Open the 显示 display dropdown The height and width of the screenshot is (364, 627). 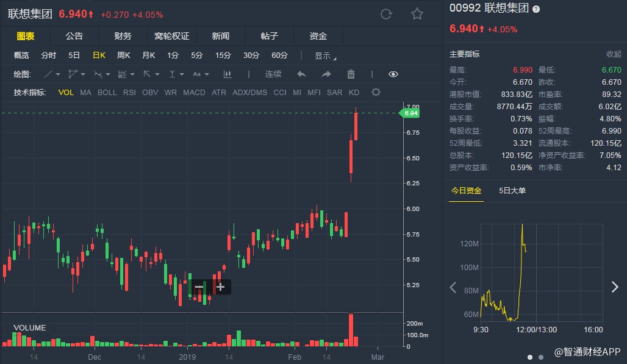click(x=325, y=55)
